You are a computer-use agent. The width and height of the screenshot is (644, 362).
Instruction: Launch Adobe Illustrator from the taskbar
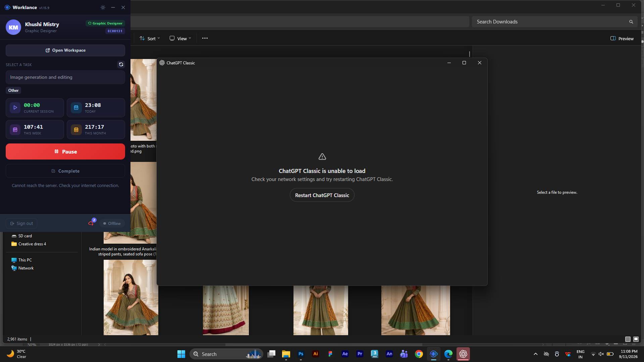pyautogui.click(x=316, y=354)
